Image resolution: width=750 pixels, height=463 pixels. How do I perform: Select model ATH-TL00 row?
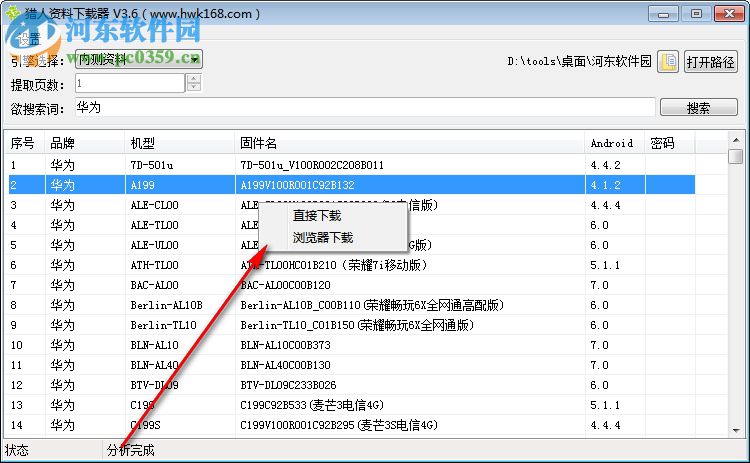352,265
